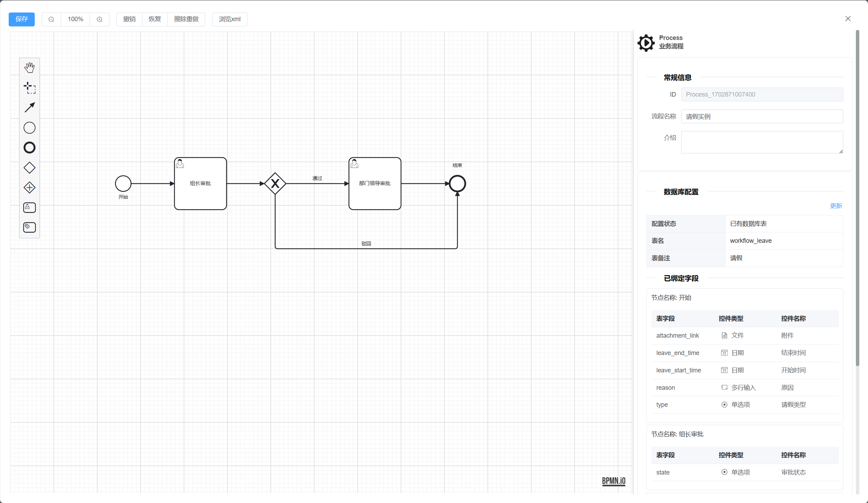Add a service task from the palette
The image size is (868, 503).
30,227
